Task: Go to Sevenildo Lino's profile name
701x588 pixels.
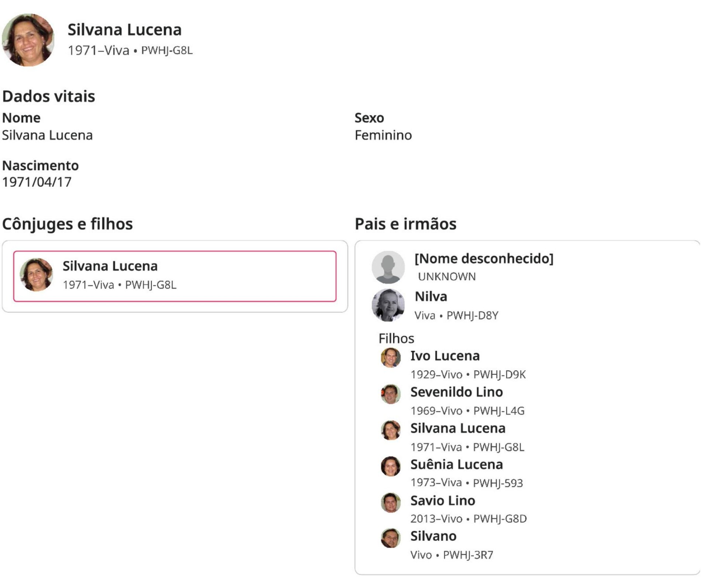Action: [456, 392]
